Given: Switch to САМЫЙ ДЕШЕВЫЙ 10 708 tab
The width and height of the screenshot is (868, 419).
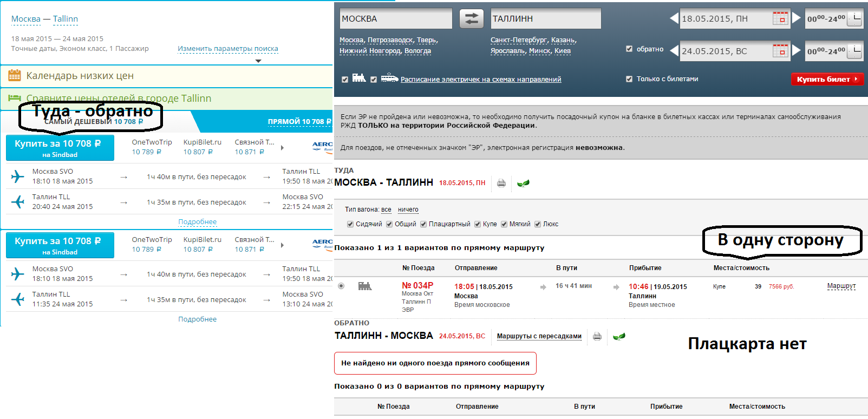Looking at the screenshot, I should (x=94, y=122).
